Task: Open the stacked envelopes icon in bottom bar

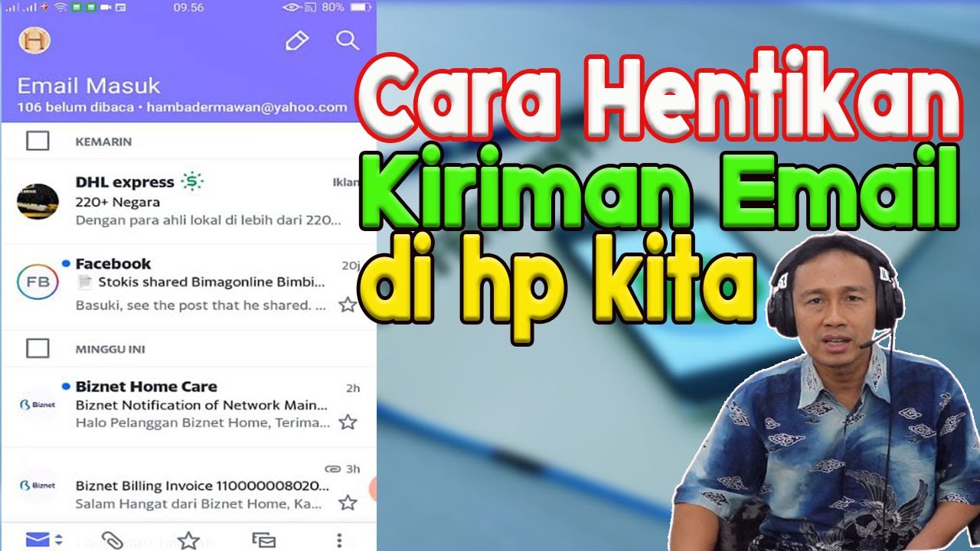Action: click(x=263, y=540)
